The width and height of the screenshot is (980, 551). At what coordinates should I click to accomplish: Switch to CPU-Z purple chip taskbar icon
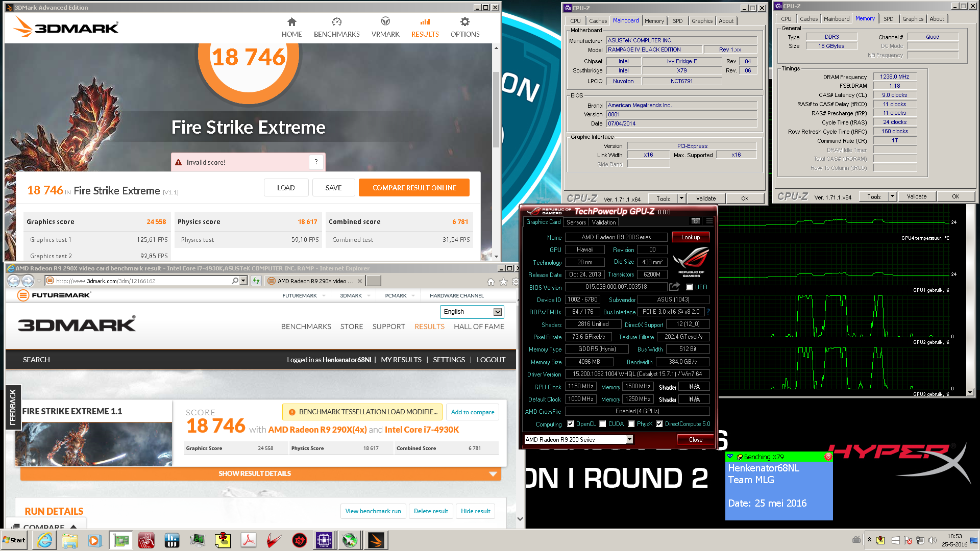point(324,540)
